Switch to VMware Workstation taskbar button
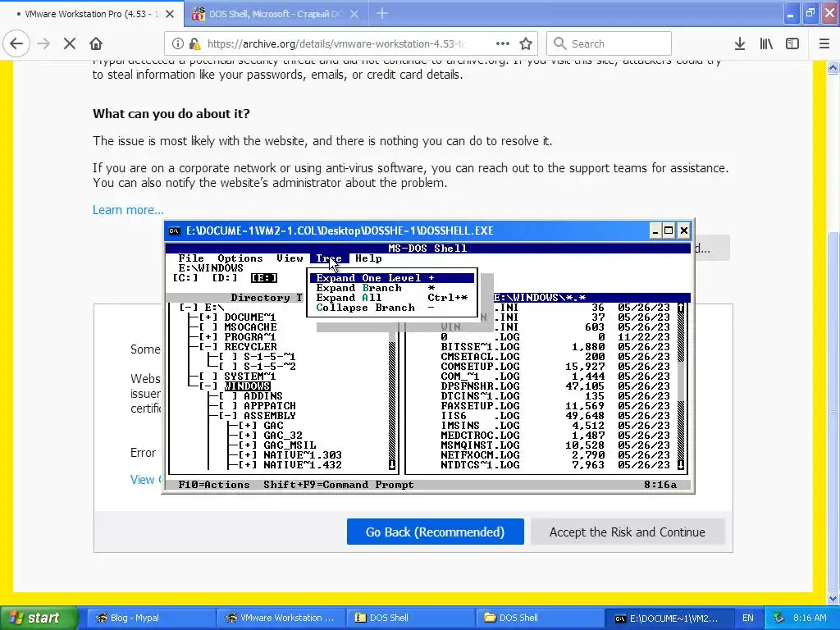This screenshot has width=840, height=630. tap(281, 618)
